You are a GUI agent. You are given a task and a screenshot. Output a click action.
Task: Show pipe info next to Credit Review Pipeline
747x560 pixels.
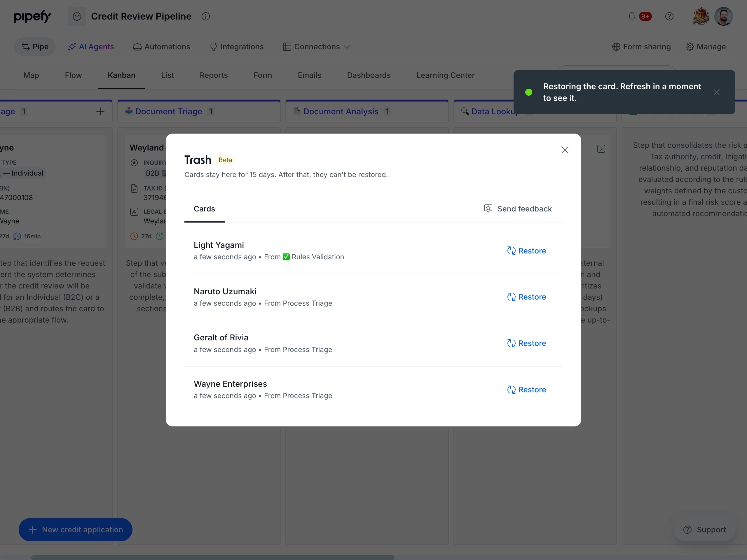(x=206, y=16)
